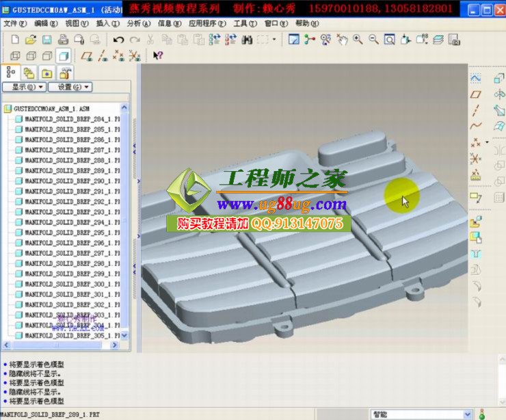Click the binoculars Find icon
The width and height of the screenshot is (506, 420).
248,40
